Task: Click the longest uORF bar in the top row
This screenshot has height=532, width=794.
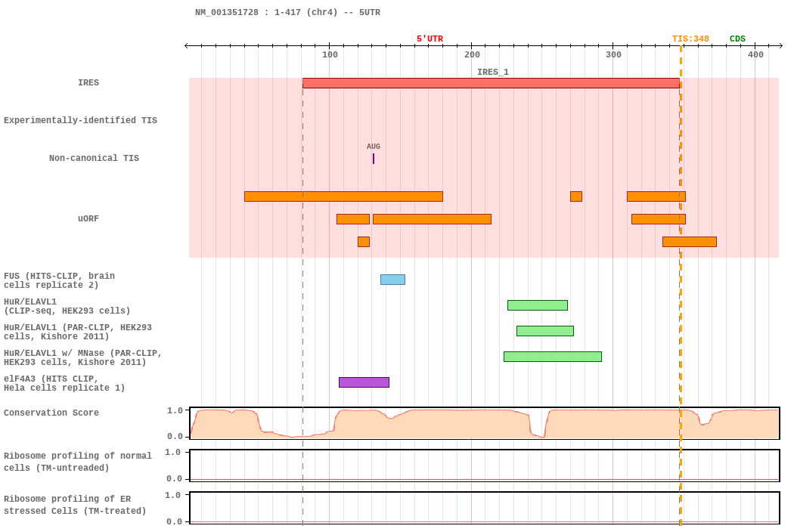Action: pyautogui.click(x=343, y=196)
